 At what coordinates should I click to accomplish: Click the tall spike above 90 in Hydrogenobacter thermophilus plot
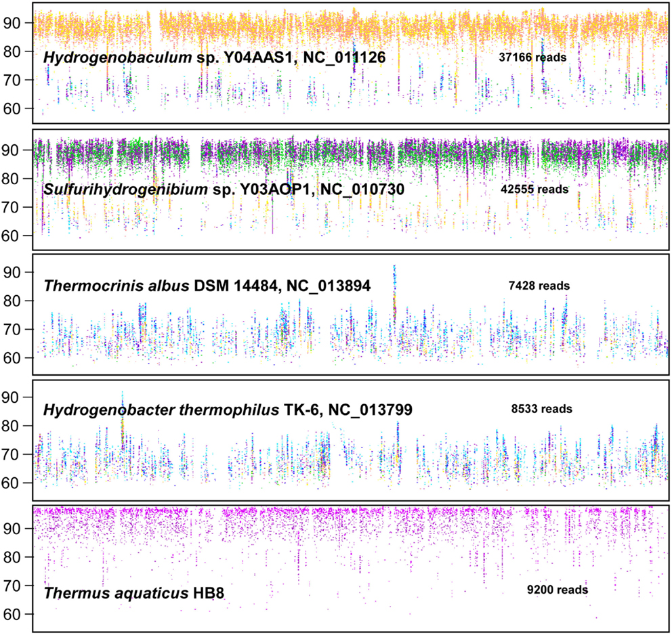point(123,420)
